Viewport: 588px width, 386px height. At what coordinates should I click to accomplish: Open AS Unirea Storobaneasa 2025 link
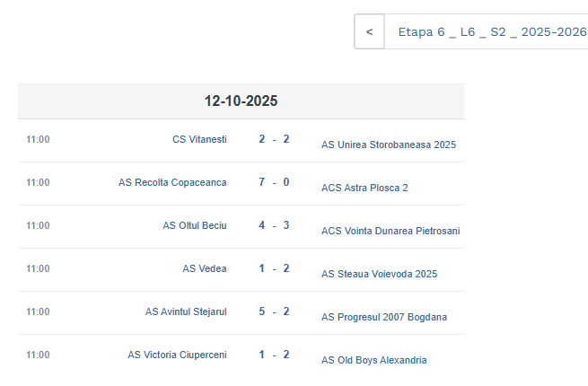[389, 145]
